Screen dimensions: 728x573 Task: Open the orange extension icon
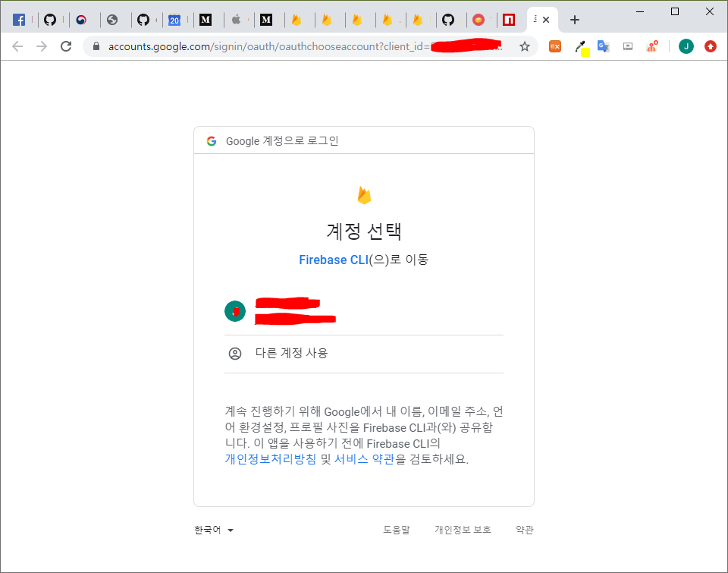pyautogui.click(x=555, y=46)
